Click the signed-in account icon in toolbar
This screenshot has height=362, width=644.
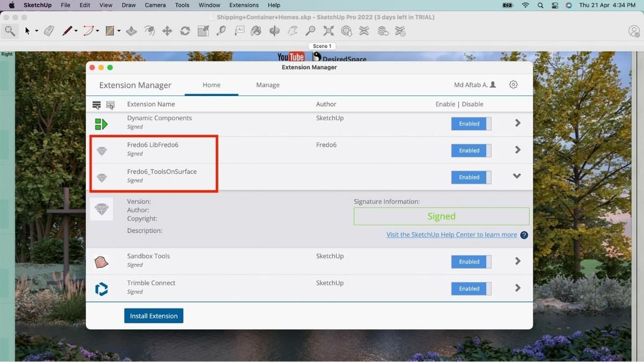coord(634,31)
